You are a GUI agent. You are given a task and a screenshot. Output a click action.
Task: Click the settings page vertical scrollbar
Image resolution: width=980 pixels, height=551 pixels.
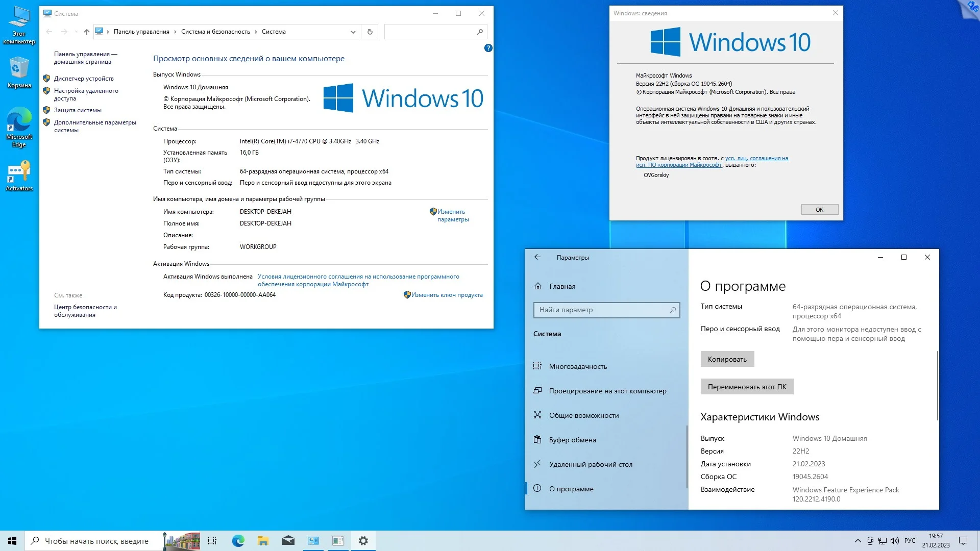(x=937, y=386)
